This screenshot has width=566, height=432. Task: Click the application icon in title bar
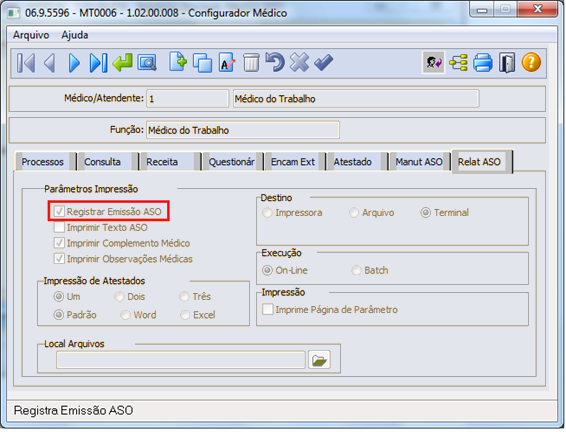(13, 13)
